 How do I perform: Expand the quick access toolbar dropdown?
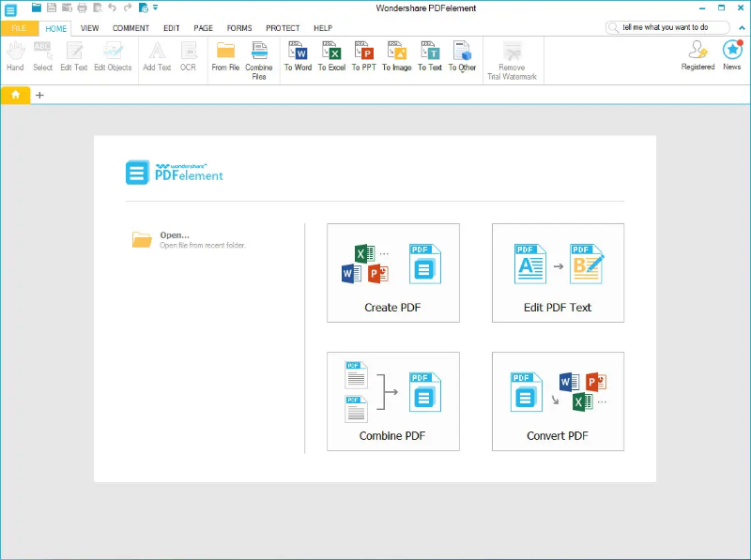pyautogui.click(x=156, y=8)
